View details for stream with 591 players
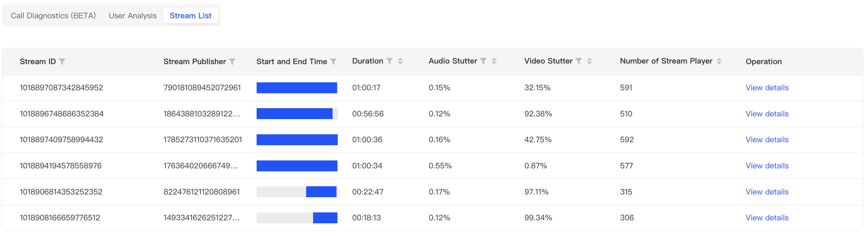Image resolution: width=868 pixels, height=237 pixels. point(767,88)
